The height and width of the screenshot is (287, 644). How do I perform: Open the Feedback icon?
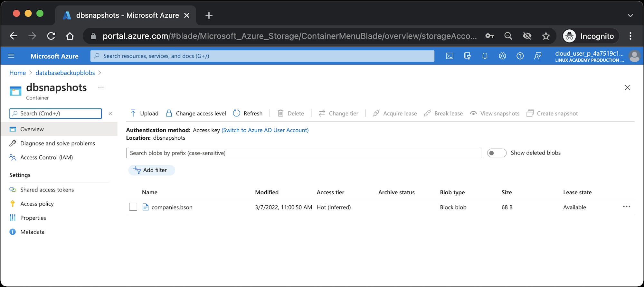pyautogui.click(x=538, y=56)
